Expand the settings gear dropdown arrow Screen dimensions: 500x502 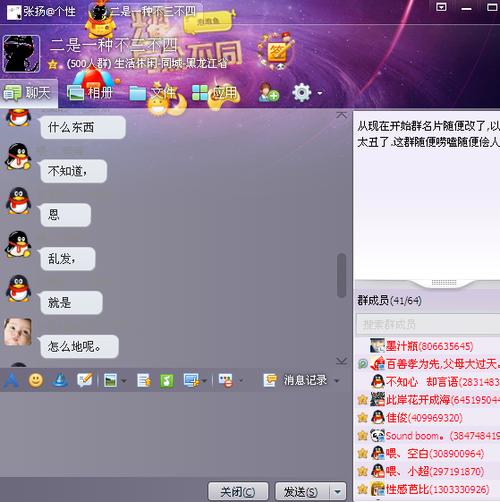point(320,93)
